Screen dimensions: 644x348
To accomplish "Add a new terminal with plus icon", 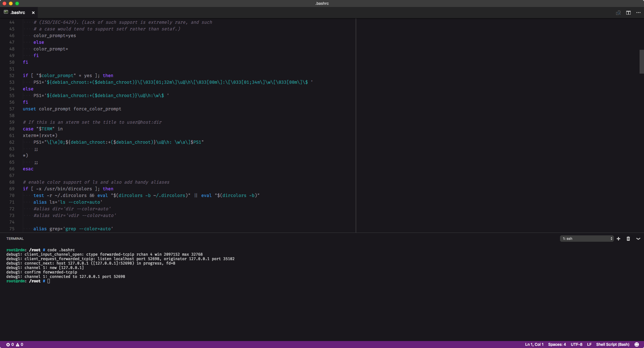I will click(x=618, y=239).
